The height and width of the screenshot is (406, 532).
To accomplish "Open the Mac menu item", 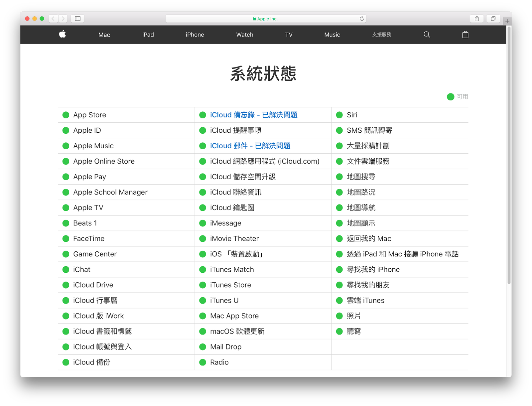I will (x=104, y=35).
